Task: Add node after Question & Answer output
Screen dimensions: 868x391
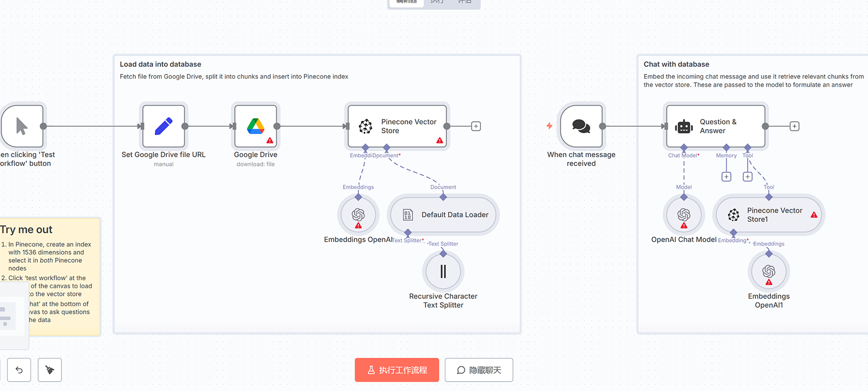Action: [x=794, y=126]
